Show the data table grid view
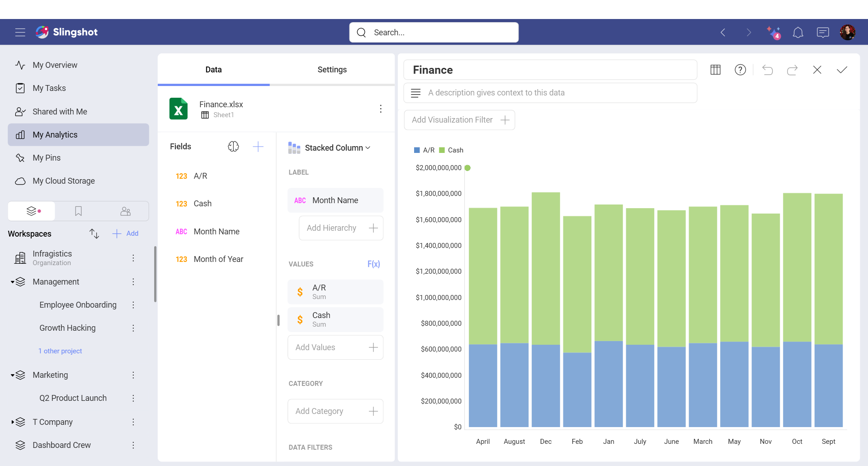This screenshot has width=868, height=466. [715, 70]
